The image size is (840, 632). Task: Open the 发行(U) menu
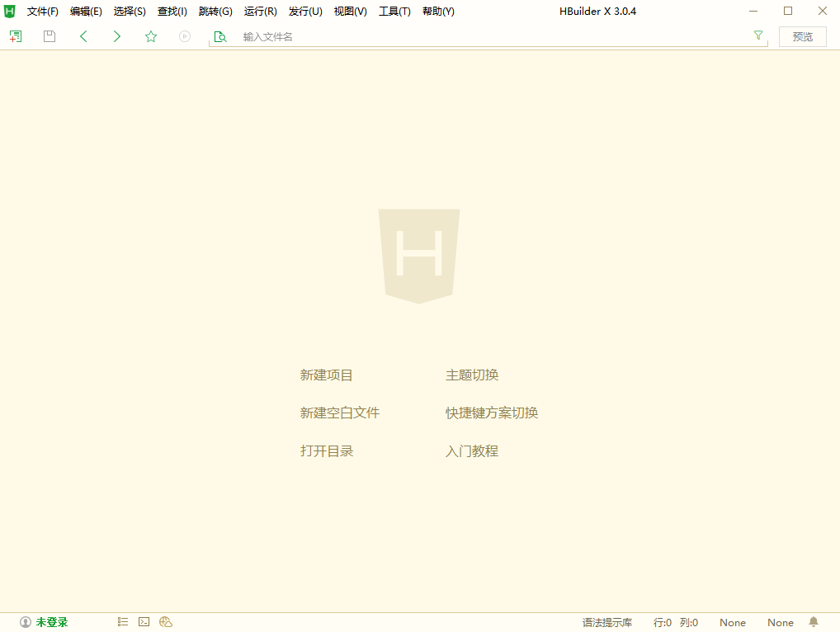(305, 12)
